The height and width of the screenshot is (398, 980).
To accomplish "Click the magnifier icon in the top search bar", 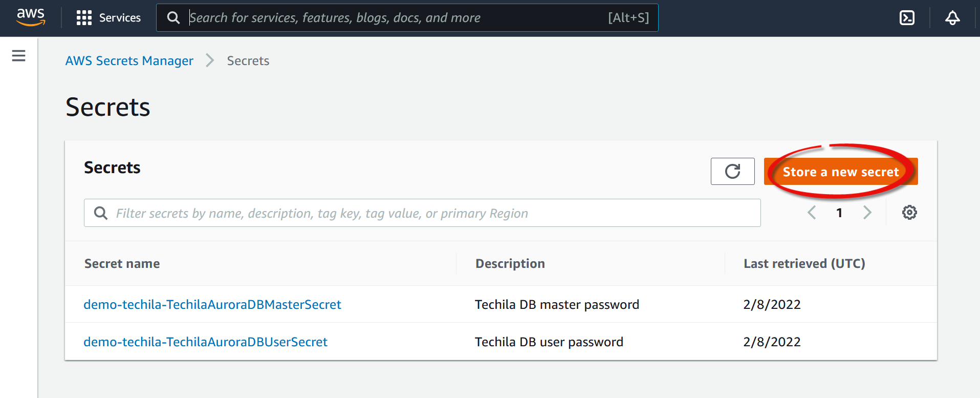I will (x=173, y=18).
